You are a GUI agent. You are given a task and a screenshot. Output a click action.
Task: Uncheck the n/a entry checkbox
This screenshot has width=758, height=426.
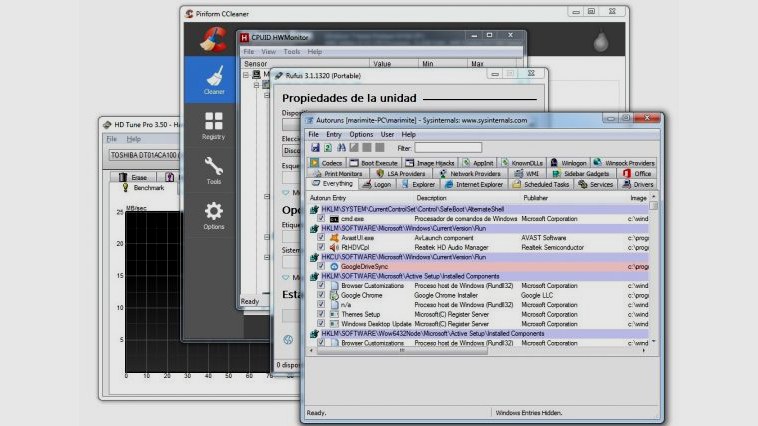point(321,305)
